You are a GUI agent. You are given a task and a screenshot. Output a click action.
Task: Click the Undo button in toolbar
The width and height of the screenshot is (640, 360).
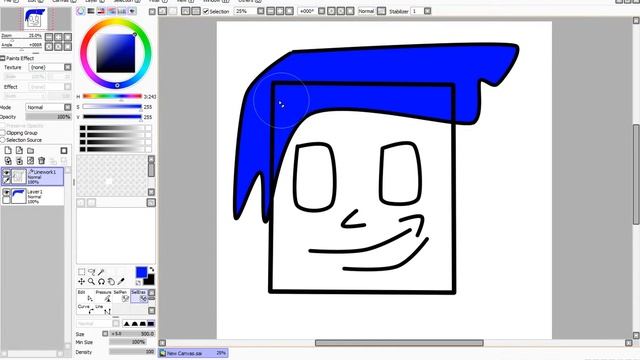pyautogui.click(x=162, y=11)
